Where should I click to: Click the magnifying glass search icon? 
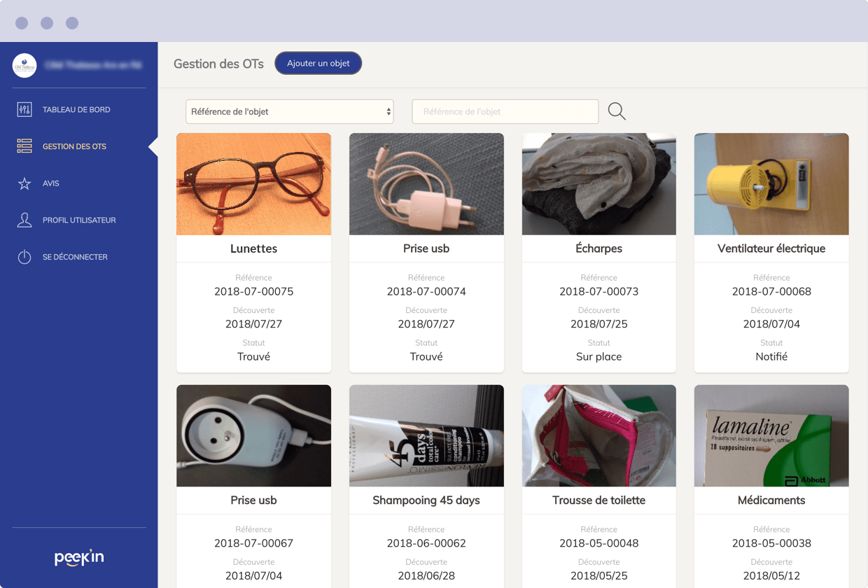617,111
